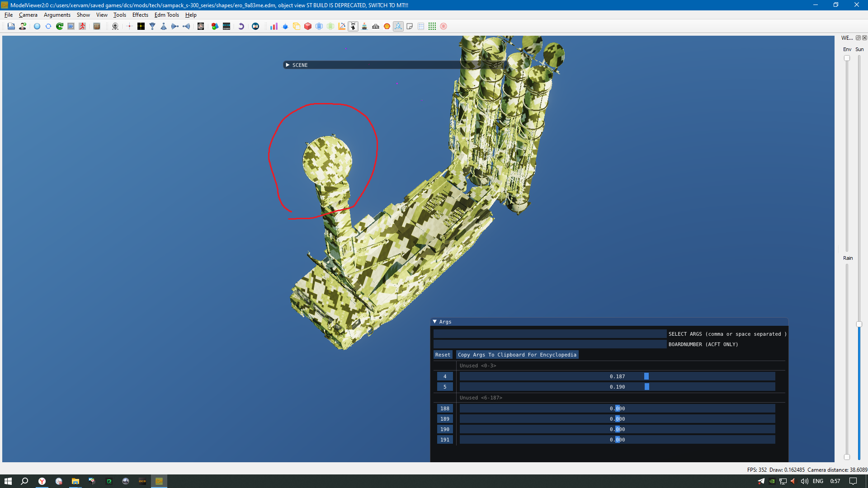Toggle the yellow wireframe box display
868x488 pixels.
[296, 26]
